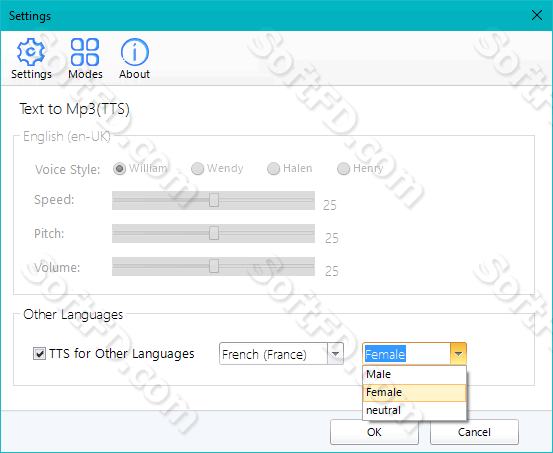Click the selected Female text field
The width and height of the screenshot is (553, 453).
[407, 354]
